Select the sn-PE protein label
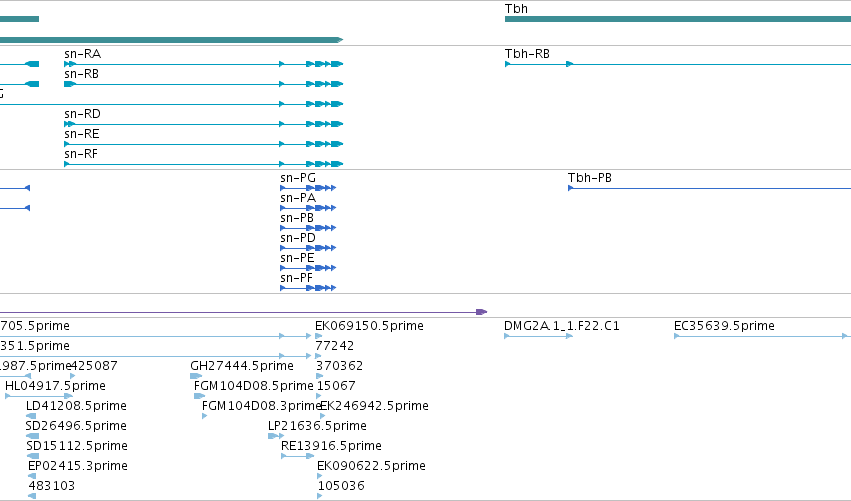851x501 pixels. [x=297, y=258]
